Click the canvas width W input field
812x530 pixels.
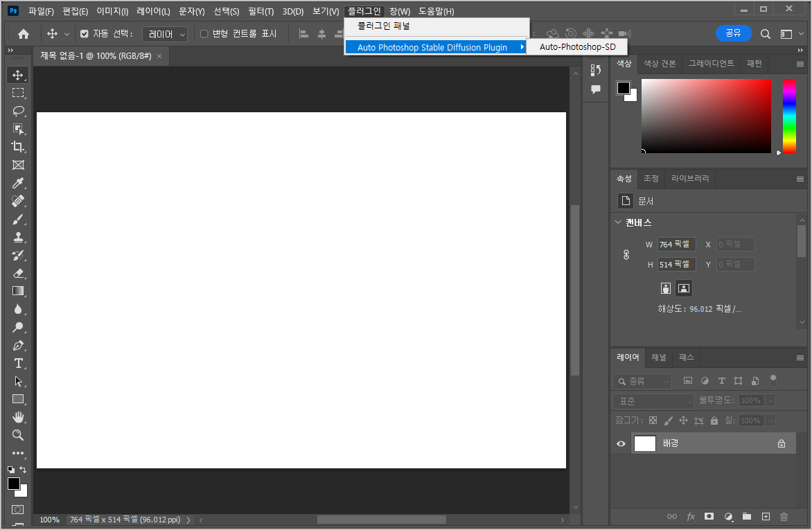click(676, 244)
